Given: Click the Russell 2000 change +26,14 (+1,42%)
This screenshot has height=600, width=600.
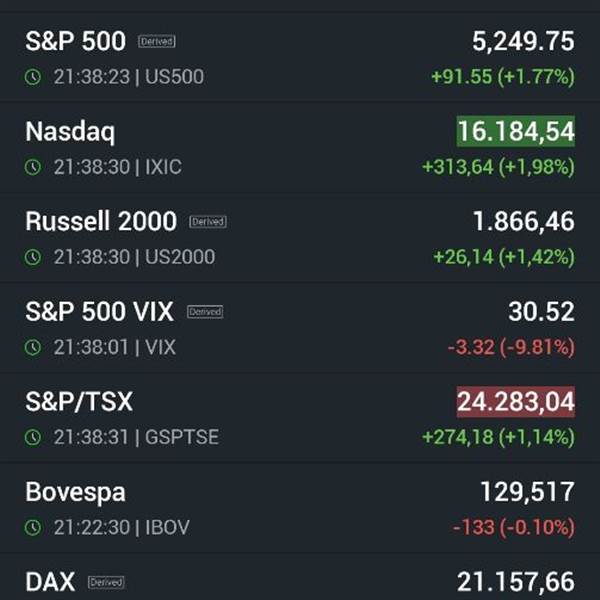Looking at the screenshot, I should [x=503, y=257].
